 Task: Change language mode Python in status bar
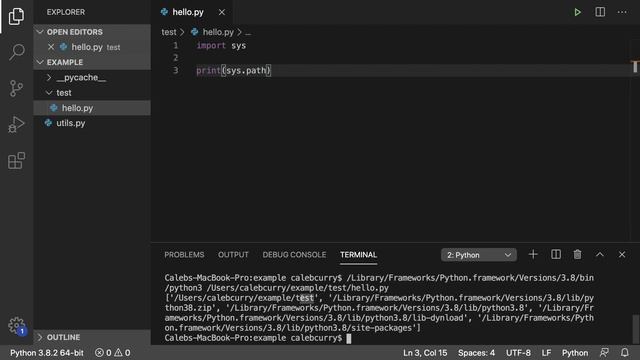tap(575, 353)
